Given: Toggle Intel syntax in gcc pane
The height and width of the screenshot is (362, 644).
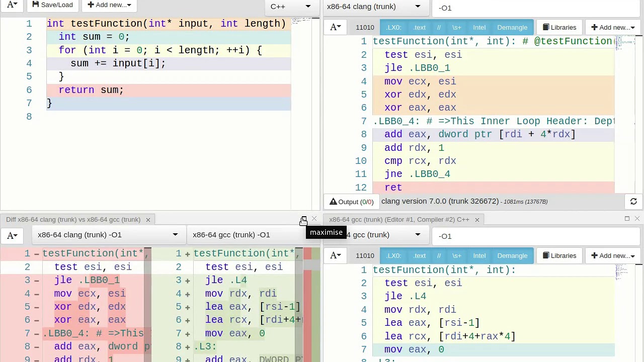Looking at the screenshot, I should pyautogui.click(x=479, y=256).
